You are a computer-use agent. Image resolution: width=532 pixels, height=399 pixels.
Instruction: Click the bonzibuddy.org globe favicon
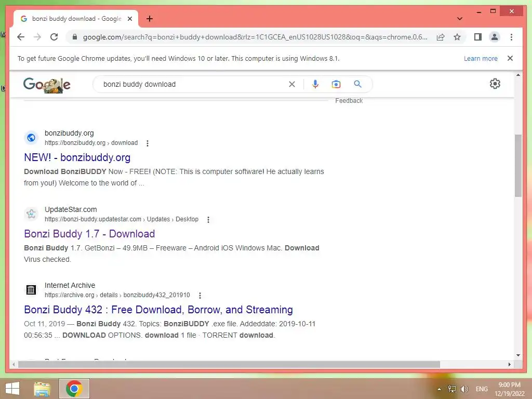[31, 138]
